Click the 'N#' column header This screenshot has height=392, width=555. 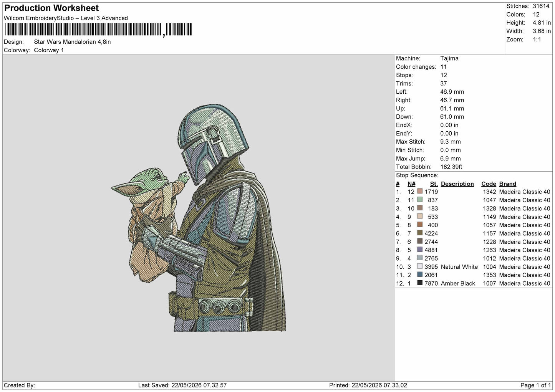pyautogui.click(x=411, y=184)
